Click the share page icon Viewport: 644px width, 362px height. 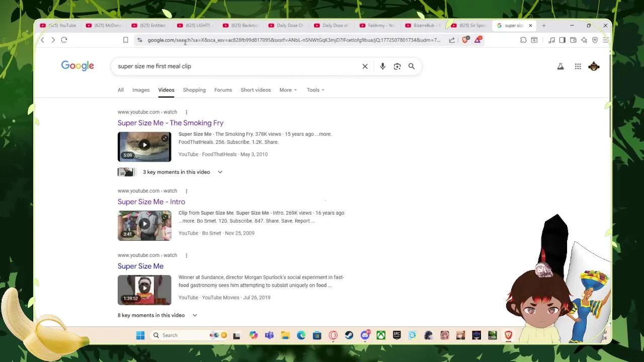[452, 40]
